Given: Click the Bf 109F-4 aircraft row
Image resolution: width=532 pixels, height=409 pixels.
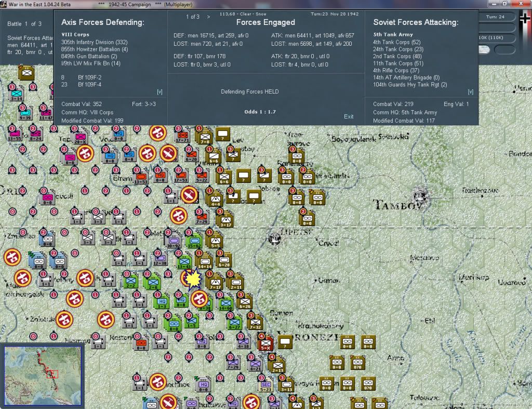Looking at the screenshot, I should pos(81,85).
